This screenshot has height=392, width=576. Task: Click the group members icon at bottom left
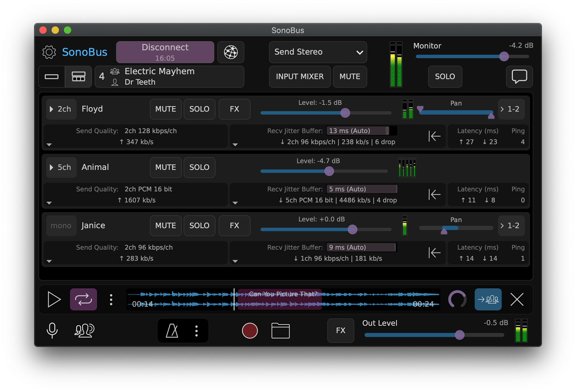[x=84, y=330]
